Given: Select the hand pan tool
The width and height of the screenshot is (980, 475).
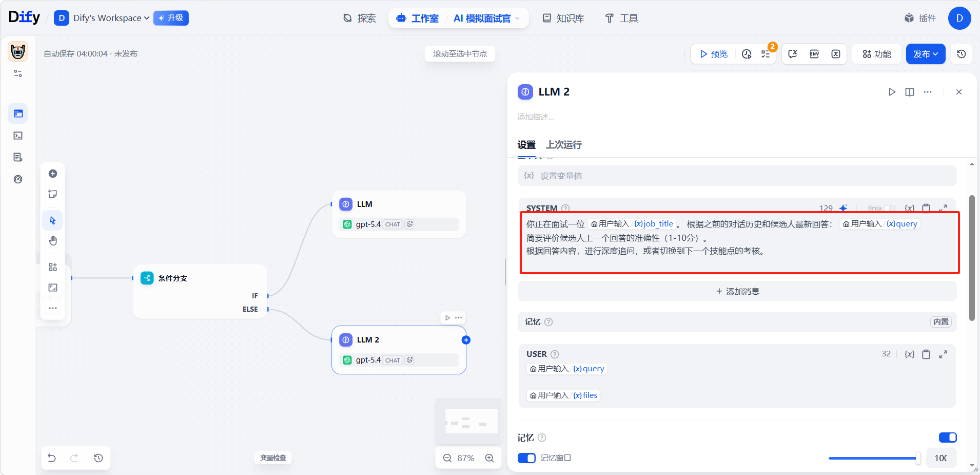Looking at the screenshot, I should click(x=53, y=241).
